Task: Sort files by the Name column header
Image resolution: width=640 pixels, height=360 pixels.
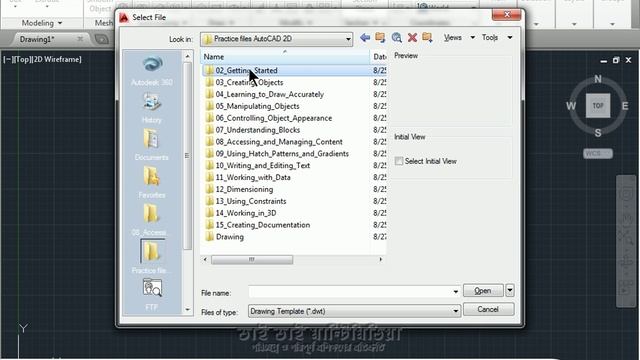Action: coord(285,57)
